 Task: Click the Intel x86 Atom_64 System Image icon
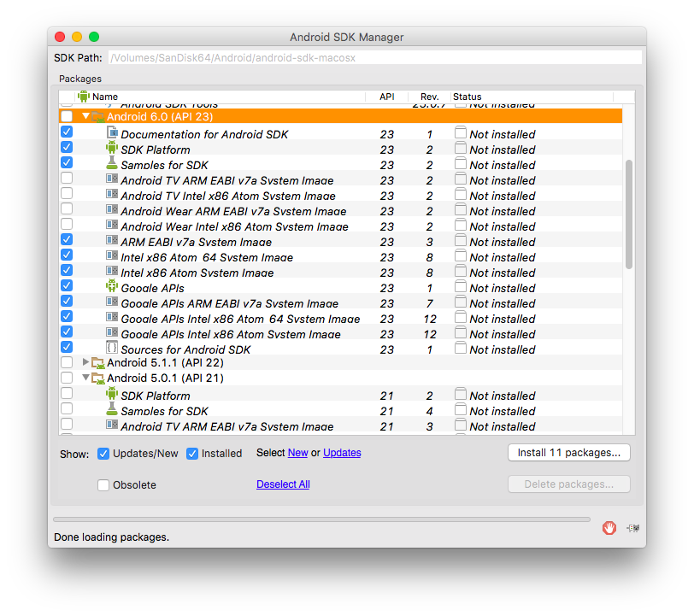click(x=112, y=255)
